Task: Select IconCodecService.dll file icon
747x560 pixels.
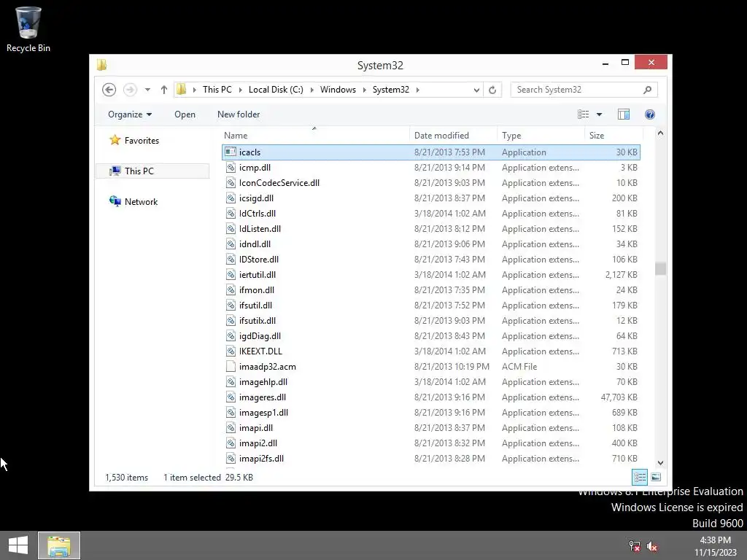Action: 231,182
